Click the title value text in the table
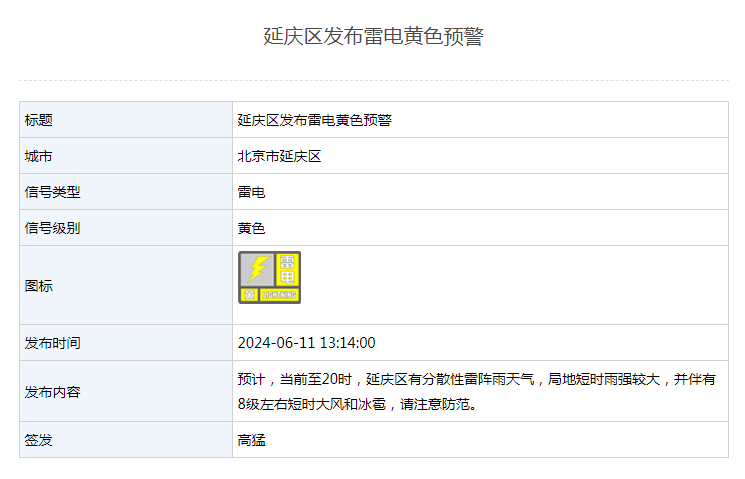Viewport: 745px width, 479px height. coord(314,120)
